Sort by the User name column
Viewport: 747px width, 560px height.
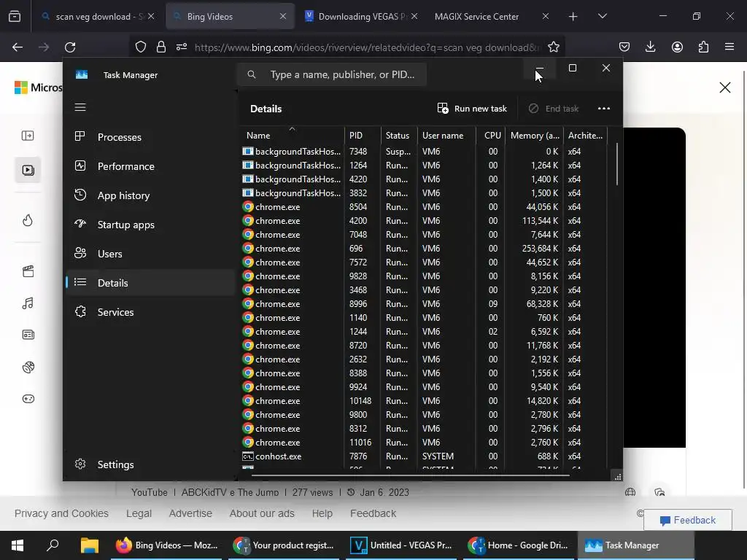pos(447,135)
